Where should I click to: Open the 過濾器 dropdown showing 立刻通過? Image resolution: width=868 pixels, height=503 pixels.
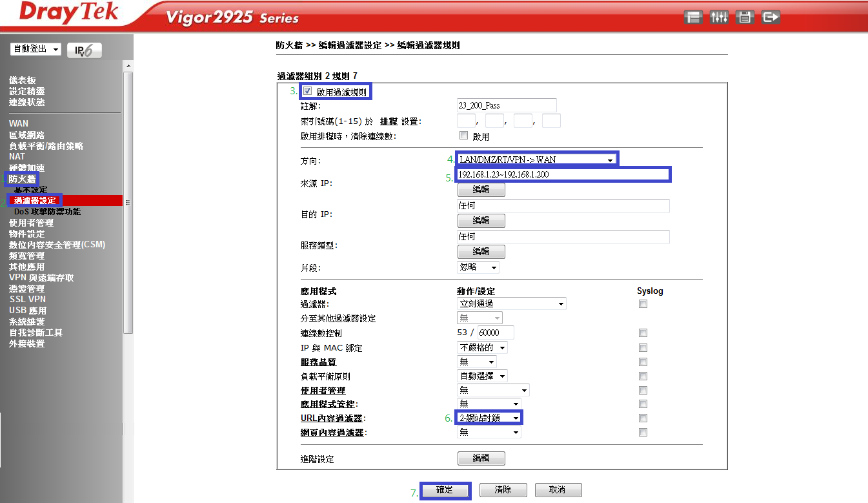point(512,303)
